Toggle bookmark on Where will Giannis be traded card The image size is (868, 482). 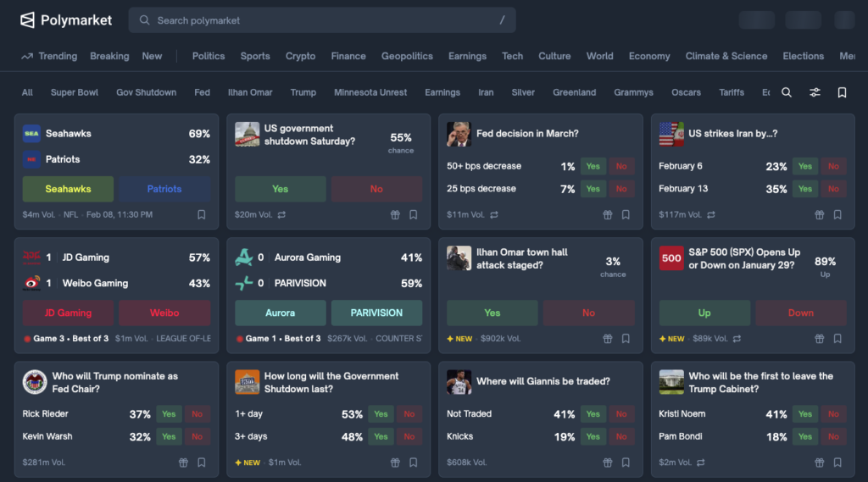[x=626, y=463]
